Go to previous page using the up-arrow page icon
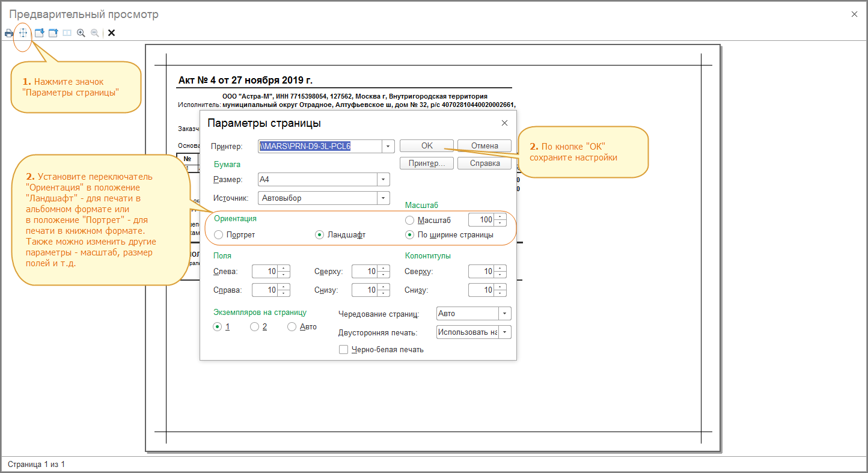This screenshot has height=473, width=868. click(x=53, y=33)
